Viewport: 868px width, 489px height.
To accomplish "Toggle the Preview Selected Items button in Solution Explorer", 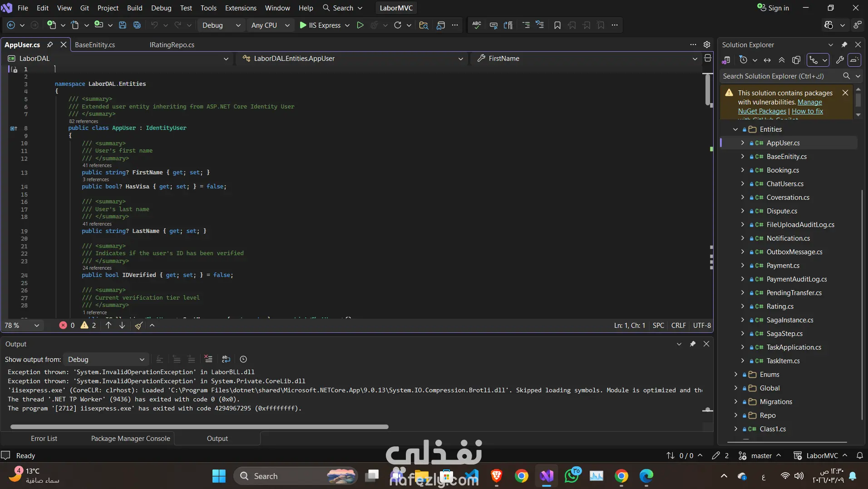I will point(854,60).
